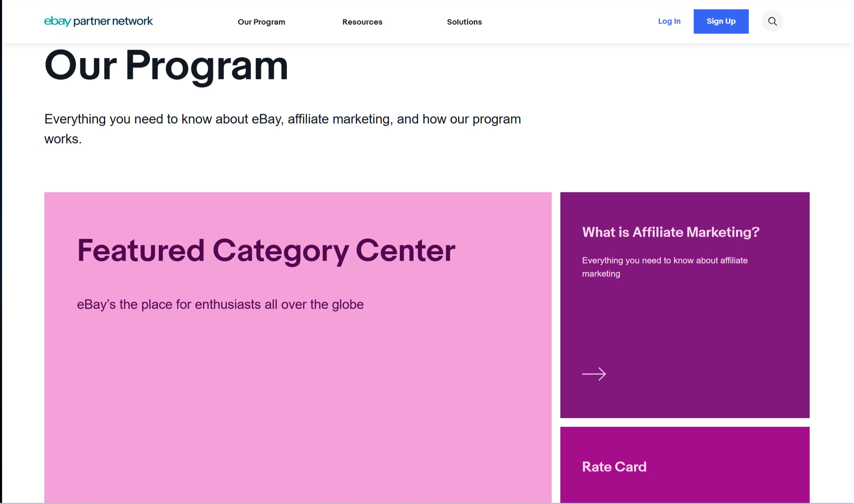
Task: Click the large Our Program page heading
Action: point(166,65)
